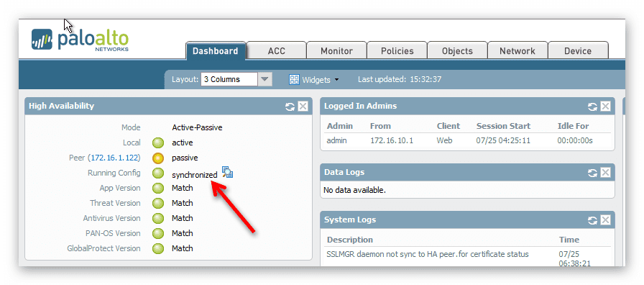This screenshot has height=285, width=644.
Task: Open the Layout dropdown arrow
Action: [265, 79]
